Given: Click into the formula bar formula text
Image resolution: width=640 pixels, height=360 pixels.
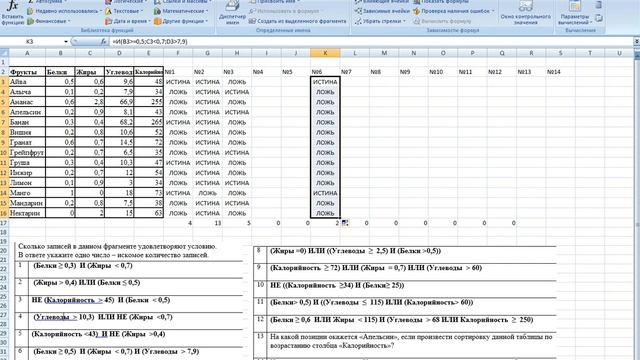Looking at the screenshot, I should (149, 42).
